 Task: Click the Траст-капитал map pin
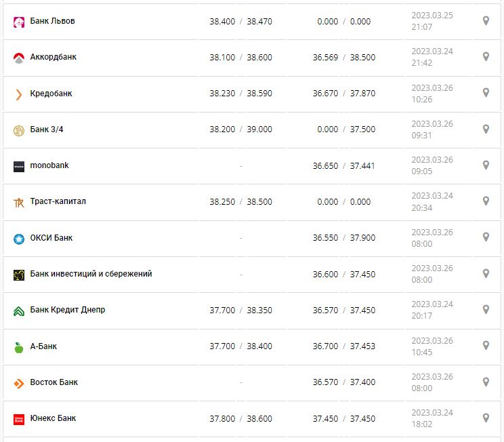pyautogui.click(x=486, y=201)
